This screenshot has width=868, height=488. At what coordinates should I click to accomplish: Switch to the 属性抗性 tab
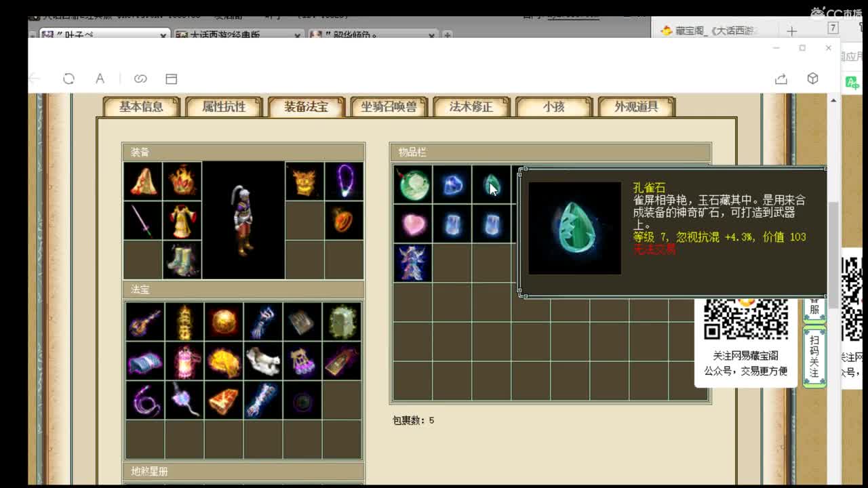coord(224,107)
